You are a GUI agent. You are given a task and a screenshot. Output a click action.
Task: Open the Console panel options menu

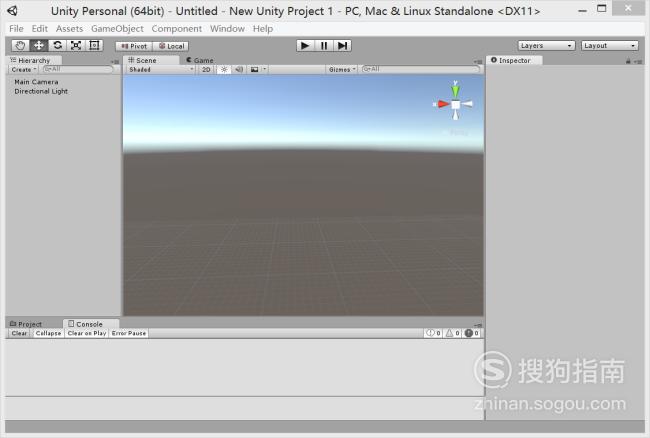478,325
